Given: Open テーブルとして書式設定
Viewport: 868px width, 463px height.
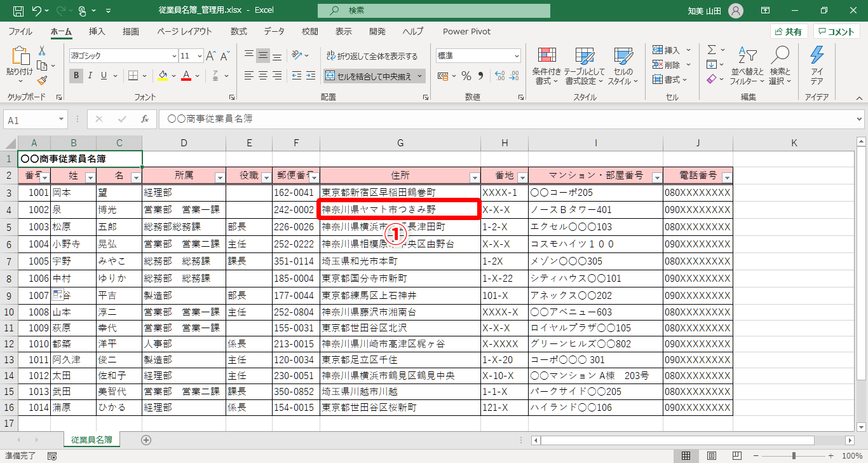Looking at the screenshot, I should click(585, 66).
